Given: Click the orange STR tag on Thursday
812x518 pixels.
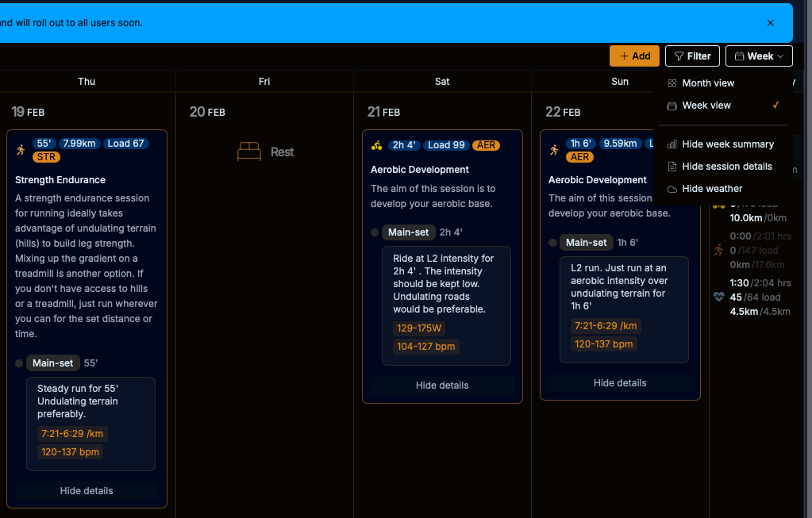Looking at the screenshot, I should (47, 157).
